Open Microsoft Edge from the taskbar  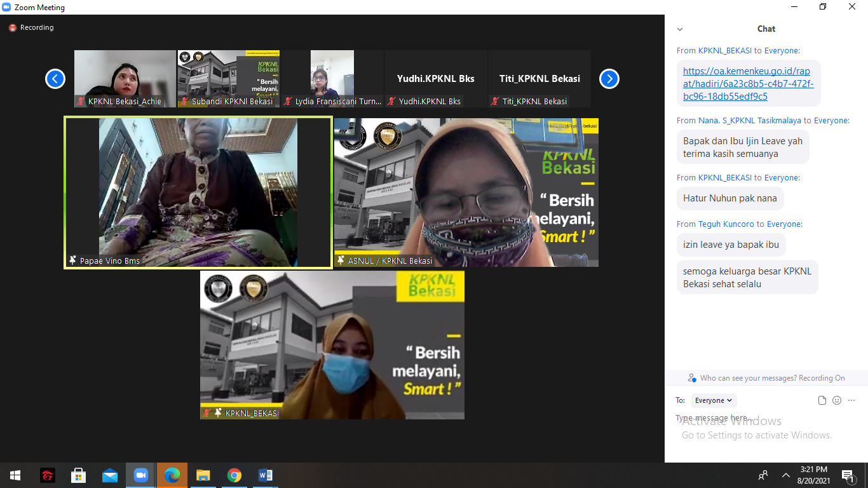coord(172,475)
